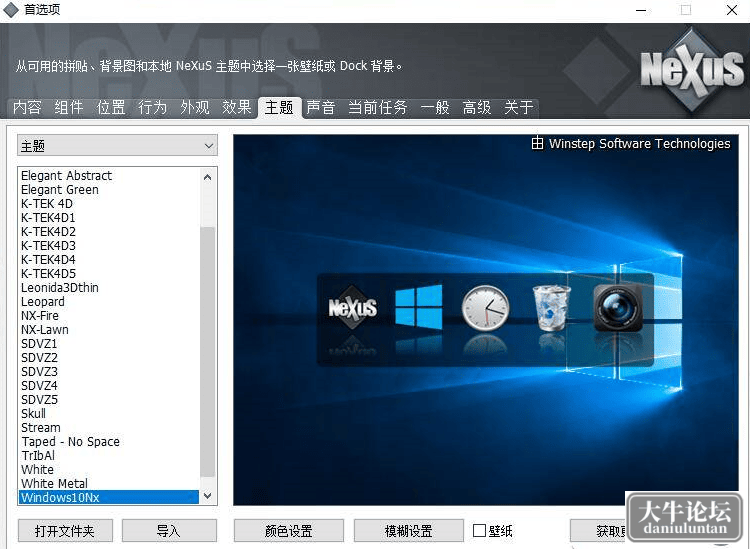The image size is (750, 549).
Task: Pick the K-TEK4D5 theme
Action: click(109, 274)
